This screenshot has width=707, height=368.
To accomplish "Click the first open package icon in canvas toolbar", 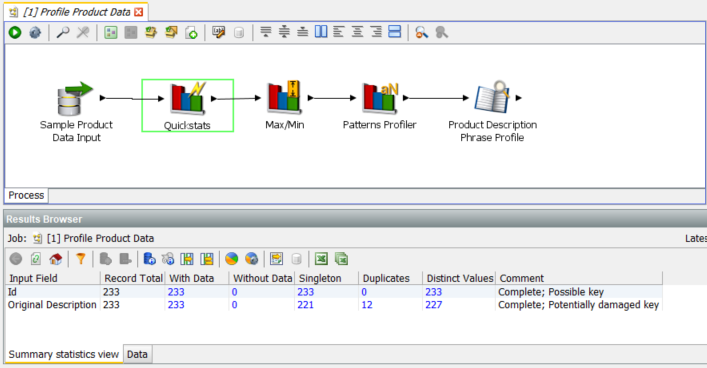I will (151, 32).
